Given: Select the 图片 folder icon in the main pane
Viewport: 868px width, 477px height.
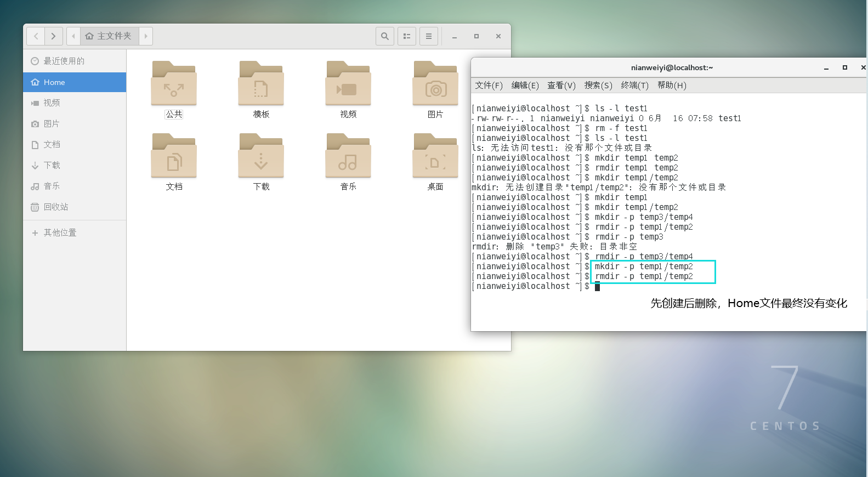Looking at the screenshot, I should 435,83.
